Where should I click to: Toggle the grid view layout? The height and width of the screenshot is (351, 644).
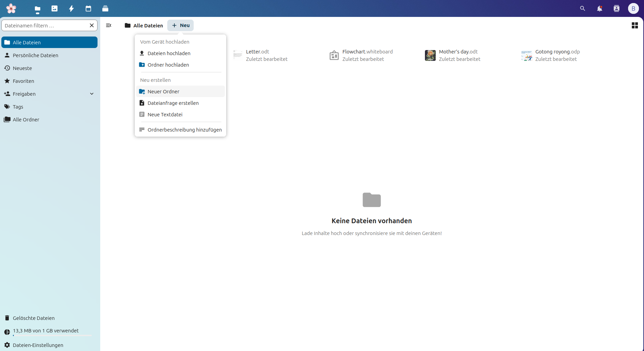635,25
